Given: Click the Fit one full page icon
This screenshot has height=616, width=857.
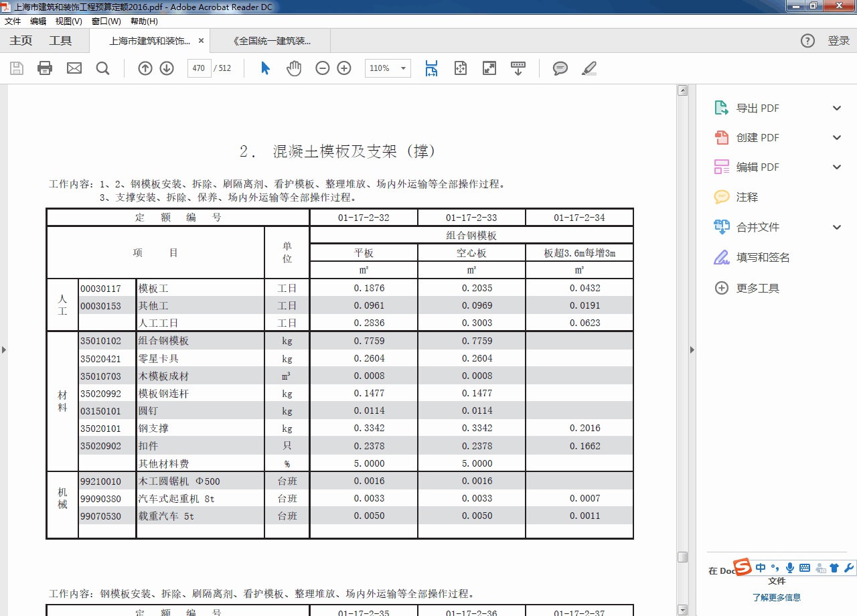Looking at the screenshot, I should (x=461, y=68).
